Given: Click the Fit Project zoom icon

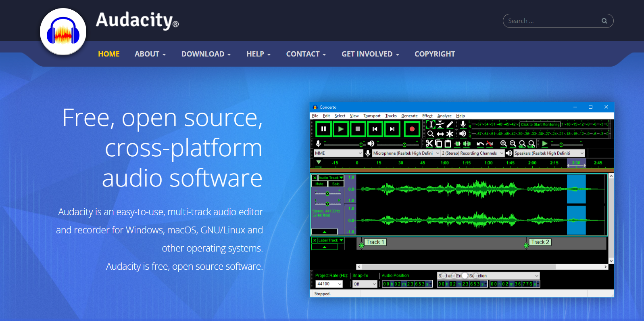Looking at the screenshot, I should pyautogui.click(x=531, y=143).
